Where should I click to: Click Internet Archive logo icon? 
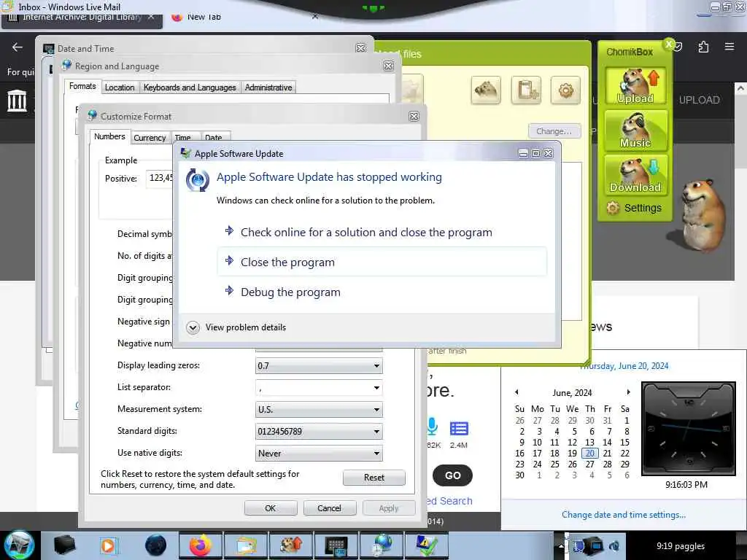pos(17,101)
